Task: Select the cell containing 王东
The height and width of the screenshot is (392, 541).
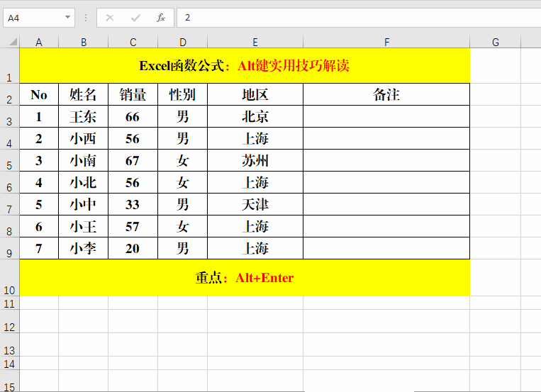Action: tap(84, 117)
